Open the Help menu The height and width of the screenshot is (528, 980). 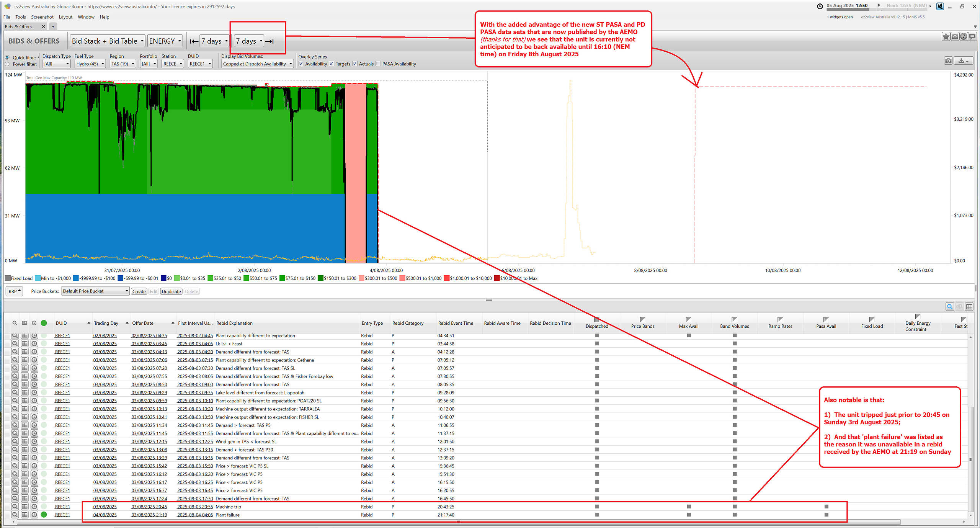click(x=105, y=17)
